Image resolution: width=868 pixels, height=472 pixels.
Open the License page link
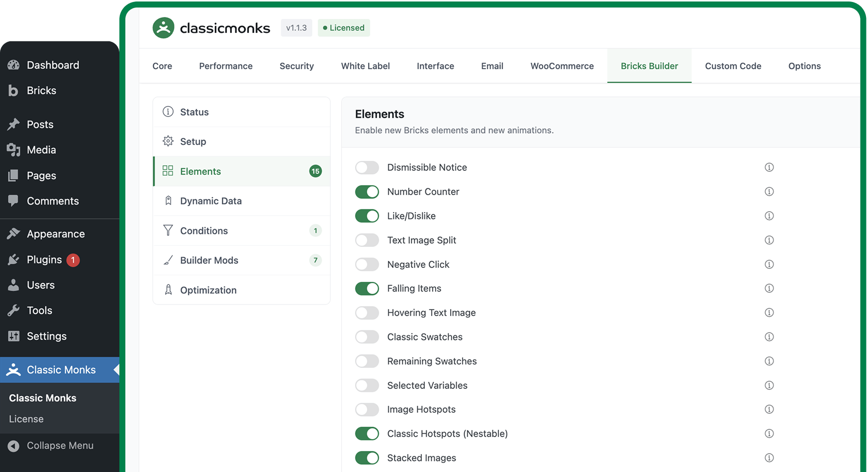click(x=26, y=419)
